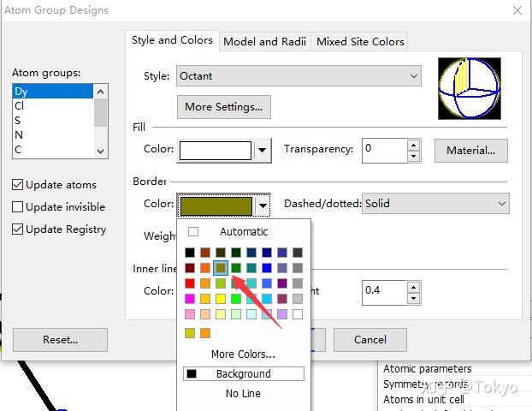Click the More Settings... button
Viewport: 532px width, 411px height.
click(x=223, y=107)
